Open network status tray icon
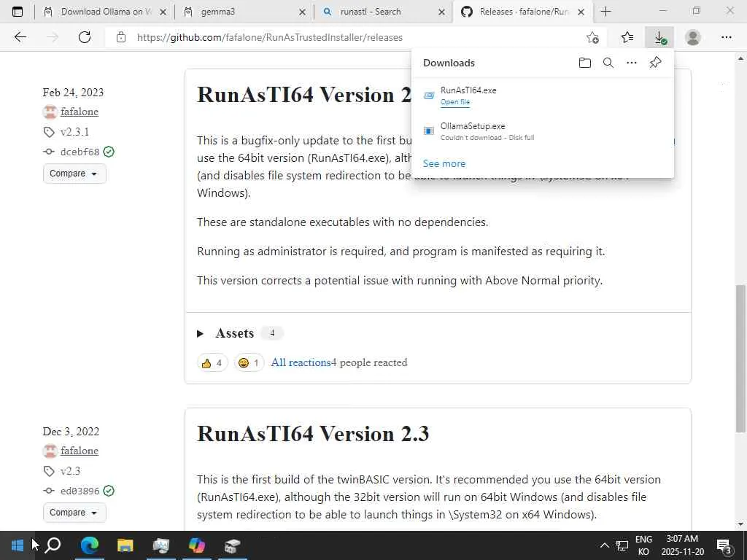 tap(622, 545)
